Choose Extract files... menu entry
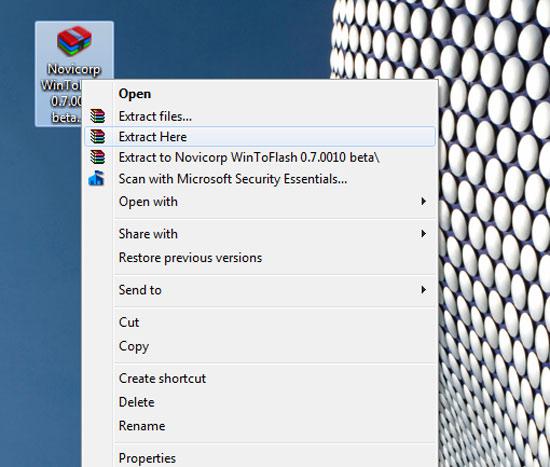This screenshot has width=550, height=467. click(x=260, y=116)
